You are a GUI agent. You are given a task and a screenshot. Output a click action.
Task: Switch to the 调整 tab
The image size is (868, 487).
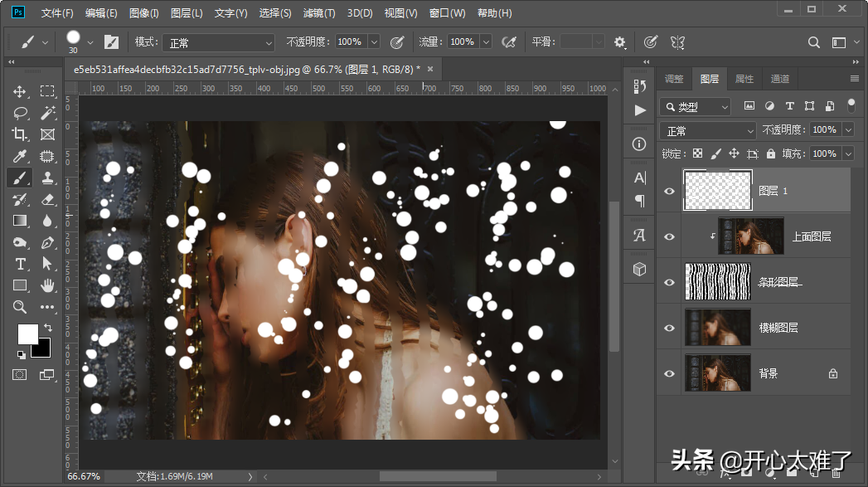pyautogui.click(x=674, y=79)
